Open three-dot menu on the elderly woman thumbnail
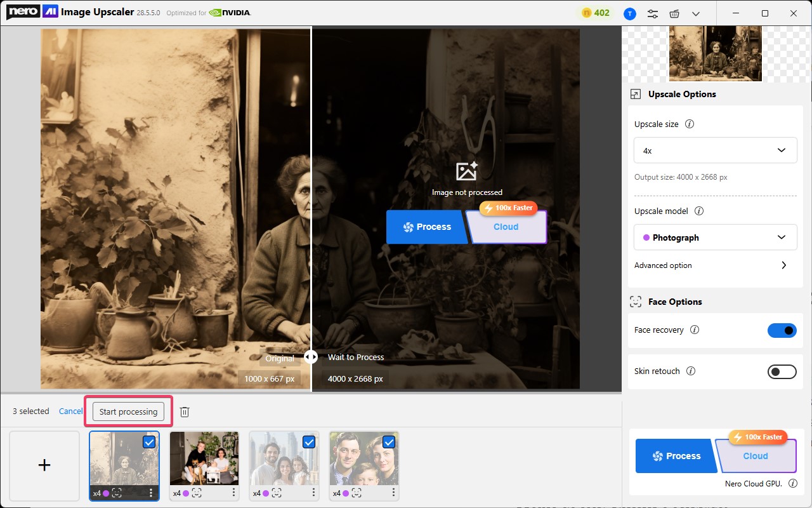This screenshot has width=812, height=508. pyautogui.click(x=151, y=493)
